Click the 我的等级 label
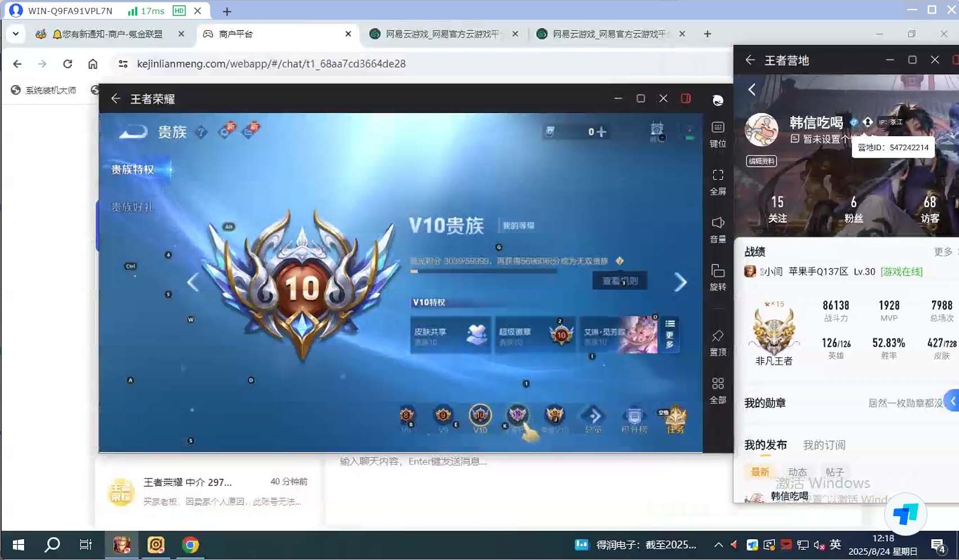This screenshot has height=560, width=959. tap(518, 226)
